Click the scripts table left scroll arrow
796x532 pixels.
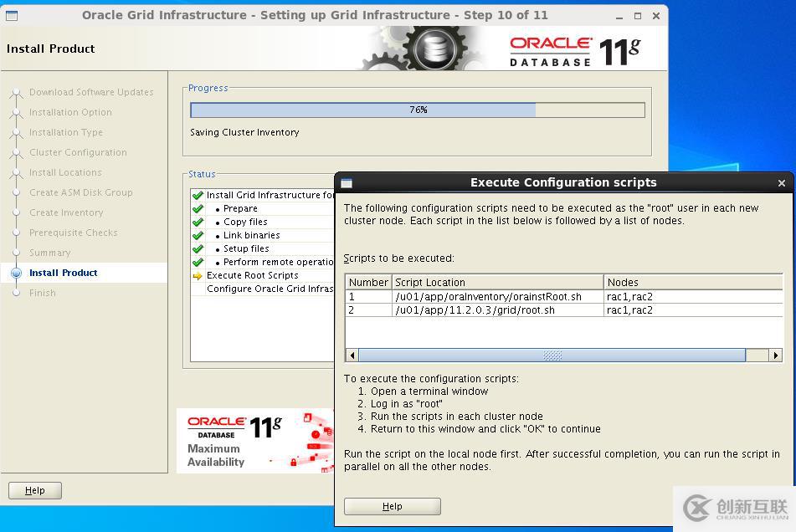click(352, 355)
